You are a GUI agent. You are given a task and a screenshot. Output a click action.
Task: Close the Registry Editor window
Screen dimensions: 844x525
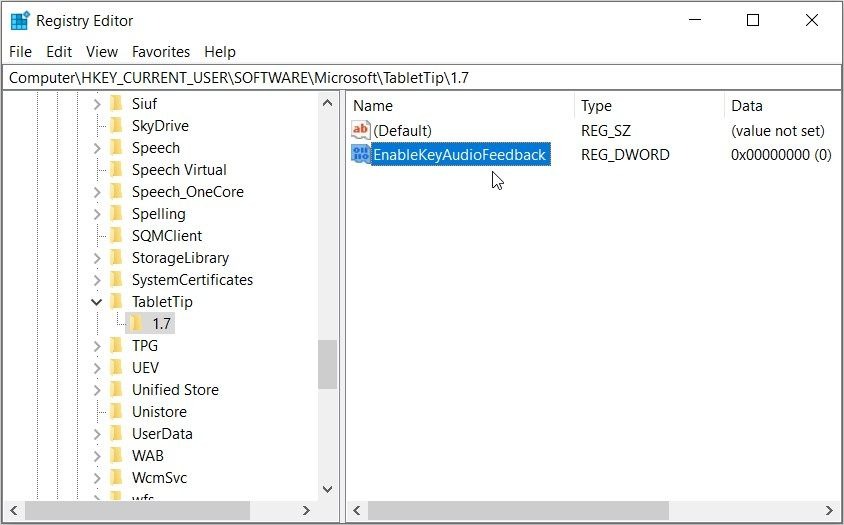(x=812, y=20)
